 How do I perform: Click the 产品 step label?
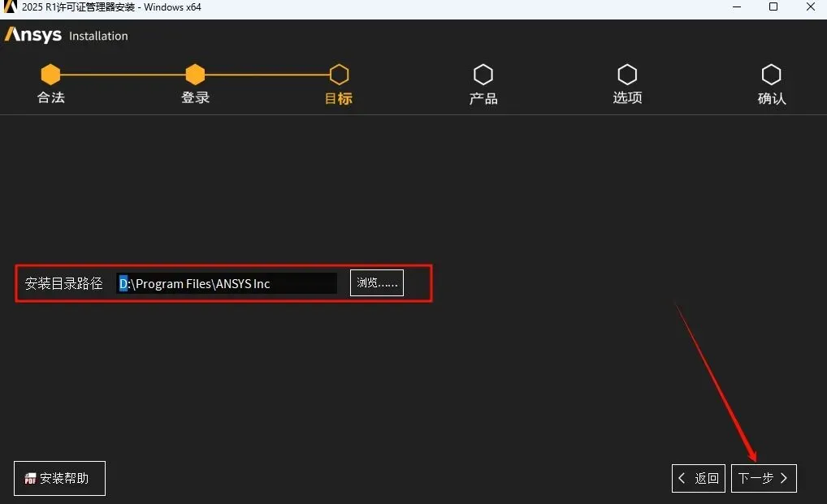[x=483, y=98]
